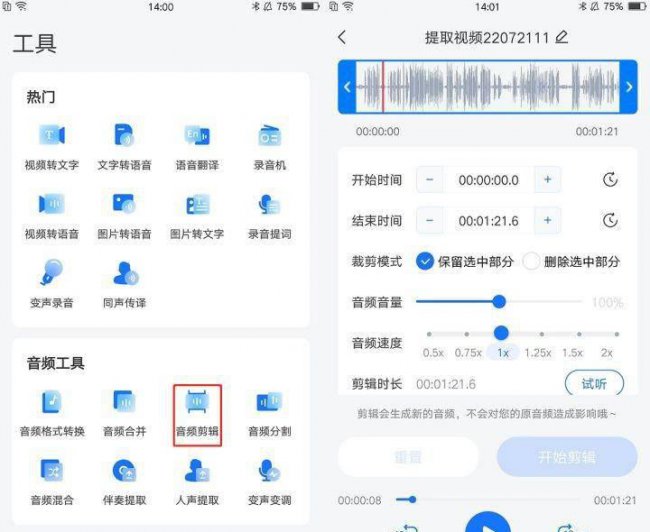
Task: Set 结束时间 to current position with clock icon
Action: 610,221
